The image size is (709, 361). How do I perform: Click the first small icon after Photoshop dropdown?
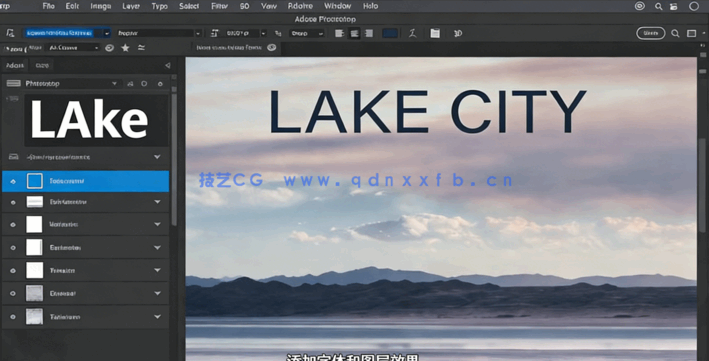pos(130,84)
